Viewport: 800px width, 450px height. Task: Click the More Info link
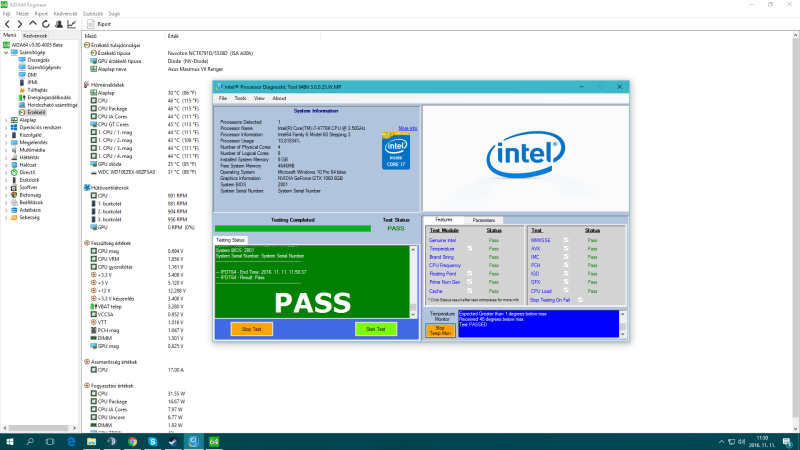click(x=408, y=129)
